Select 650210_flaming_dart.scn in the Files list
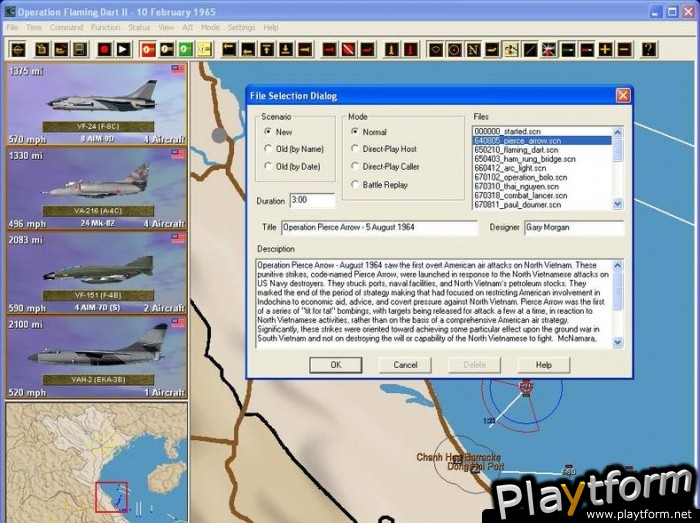Image resolution: width=700 pixels, height=523 pixels. point(542,149)
